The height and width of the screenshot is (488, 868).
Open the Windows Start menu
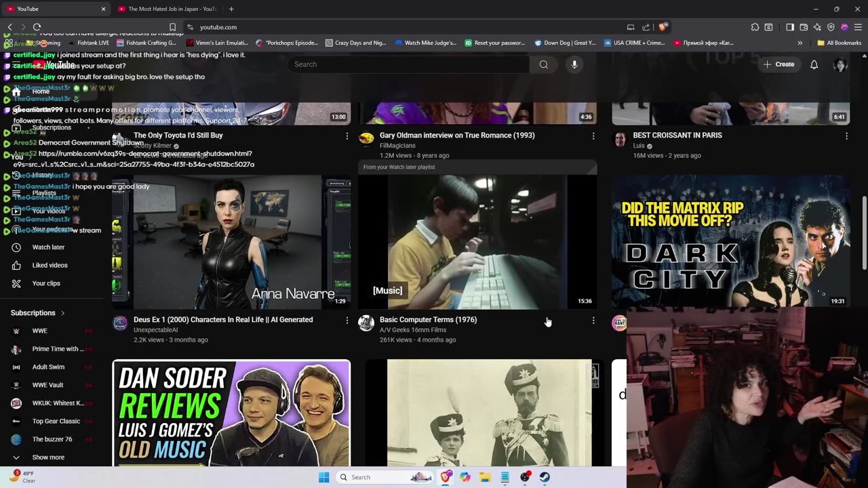[x=324, y=477]
